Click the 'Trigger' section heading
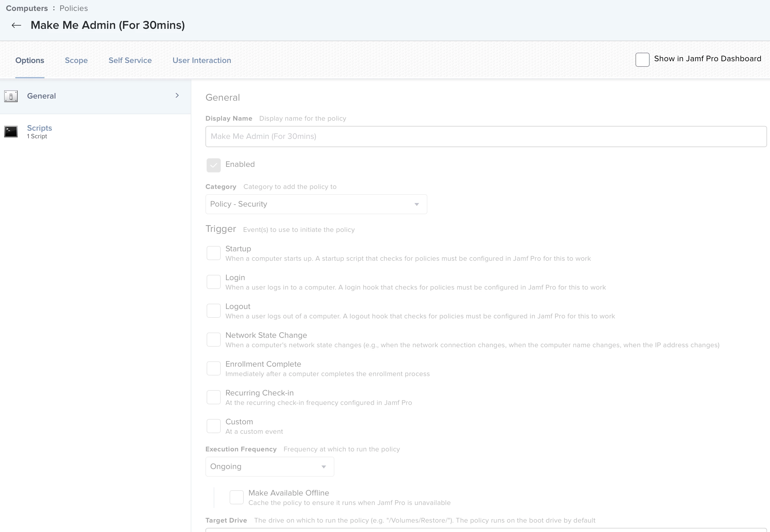Screen dimensions: 770x532 point(221,229)
